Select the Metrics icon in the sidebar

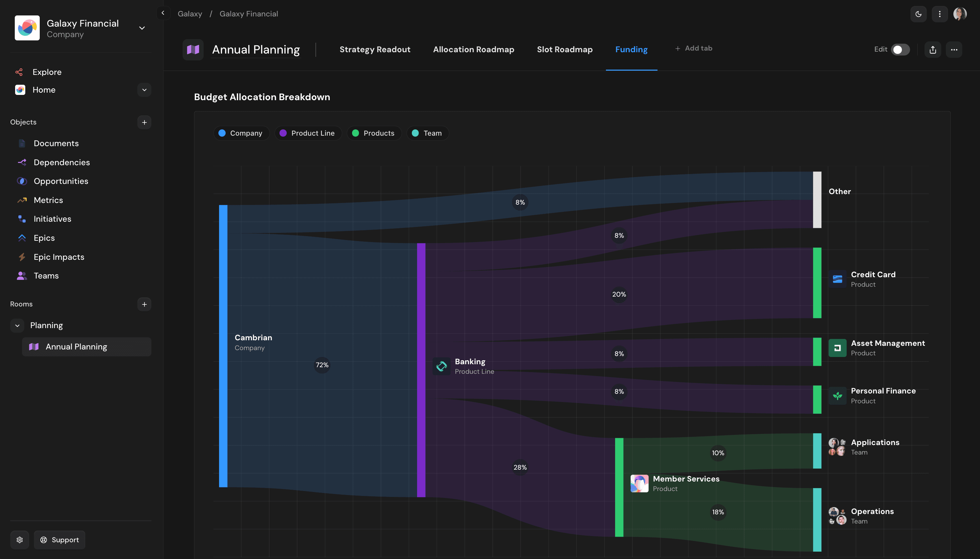tap(22, 200)
